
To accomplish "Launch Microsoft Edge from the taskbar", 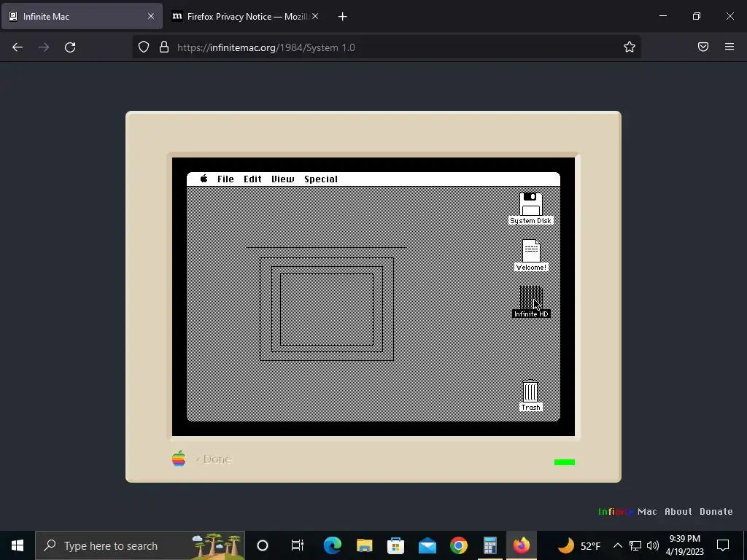I will tap(333, 545).
